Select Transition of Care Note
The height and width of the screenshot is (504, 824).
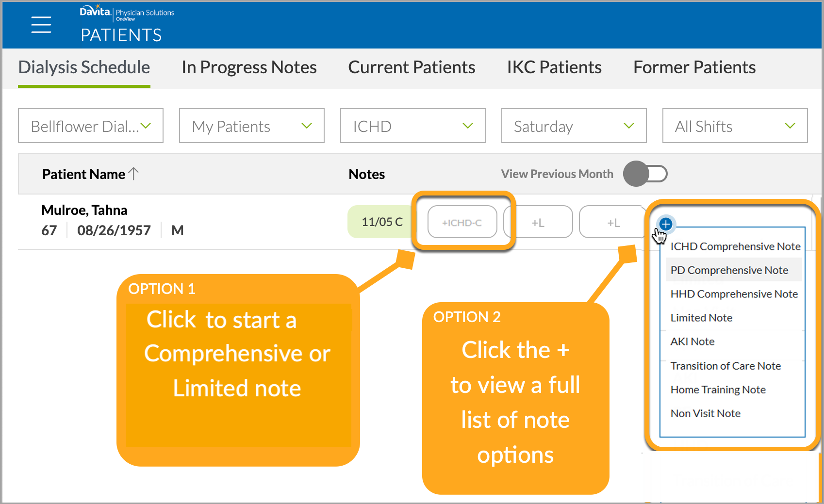(x=725, y=366)
